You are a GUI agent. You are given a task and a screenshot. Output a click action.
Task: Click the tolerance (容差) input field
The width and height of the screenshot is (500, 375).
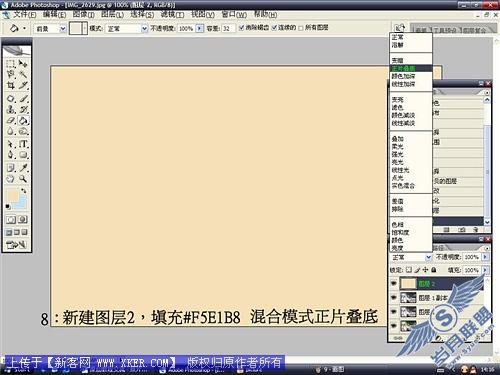pyautogui.click(x=228, y=28)
